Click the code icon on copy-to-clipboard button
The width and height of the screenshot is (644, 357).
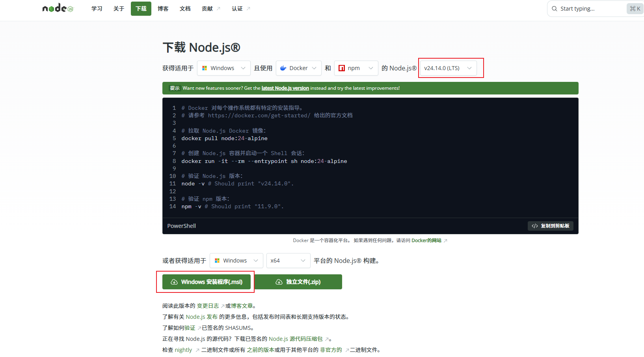coord(535,226)
